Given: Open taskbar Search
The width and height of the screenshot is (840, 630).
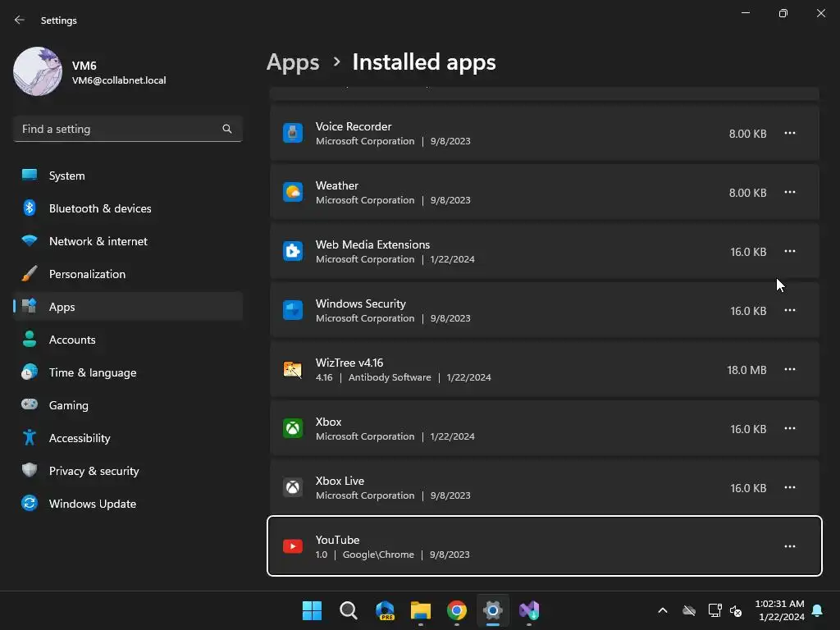Looking at the screenshot, I should [348, 610].
